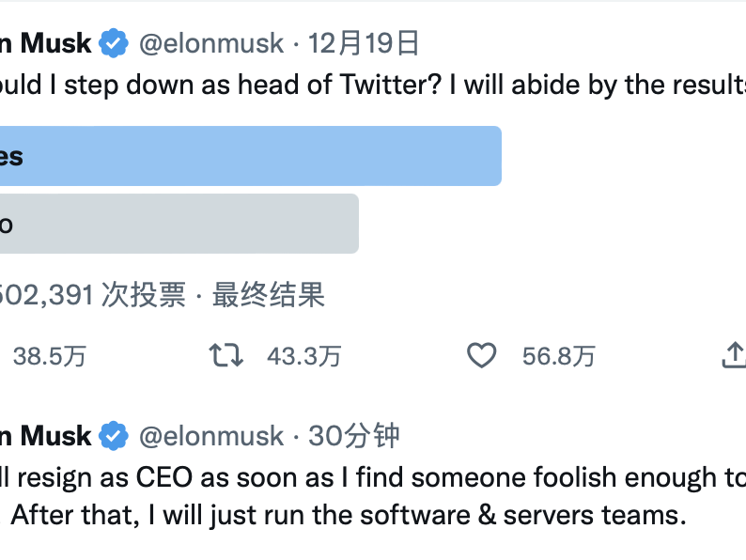Click the retweet icon on poll tweet

pyautogui.click(x=226, y=355)
